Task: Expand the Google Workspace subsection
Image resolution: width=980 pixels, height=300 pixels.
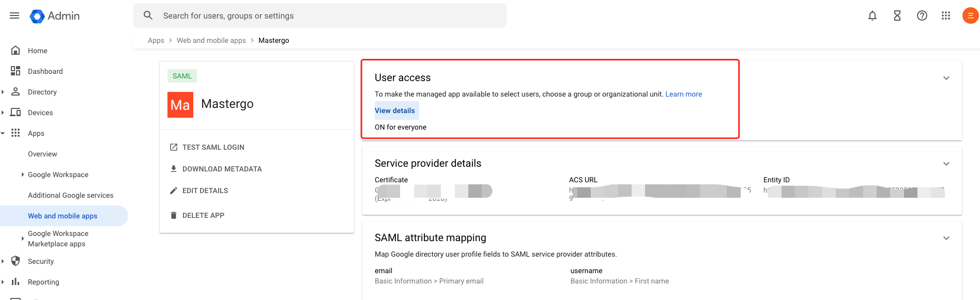Action: pyautogui.click(x=23, y=175)
